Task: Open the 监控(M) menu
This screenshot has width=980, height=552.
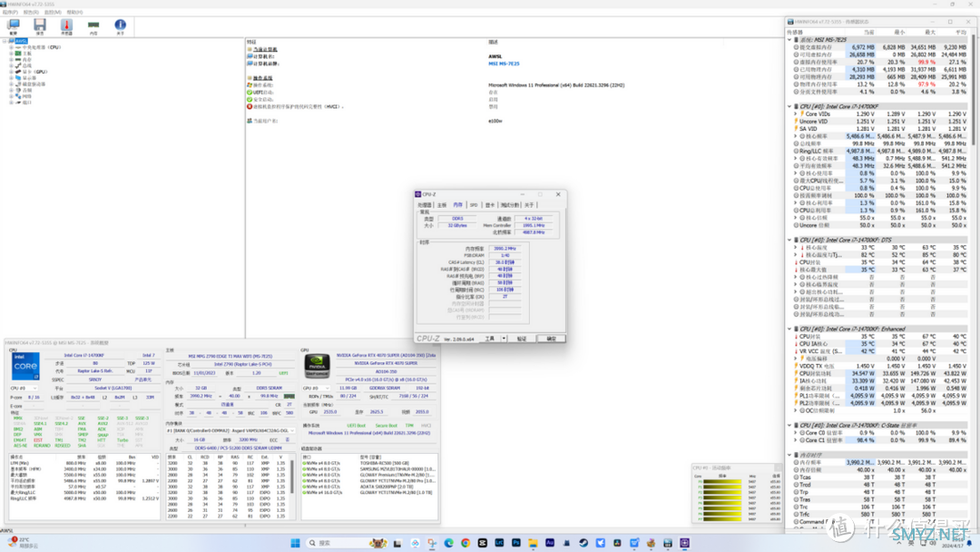Action: pyautogui.click(x=53, y=12)
